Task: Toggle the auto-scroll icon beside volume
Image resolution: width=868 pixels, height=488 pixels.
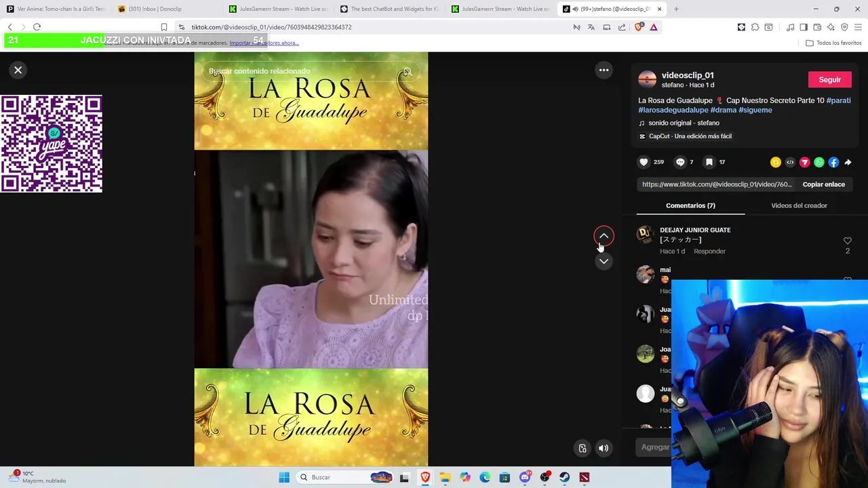Action: pos(583,448)
